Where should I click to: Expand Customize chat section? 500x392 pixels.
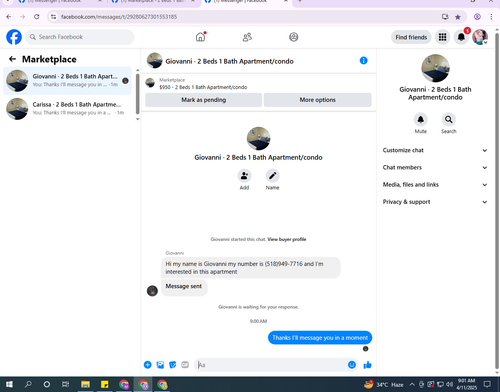(x=435, y=150)
